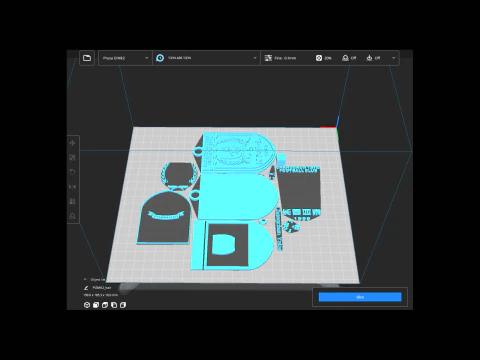Select the Support Blocker tool
480x360 pixels.
[72, 216]
